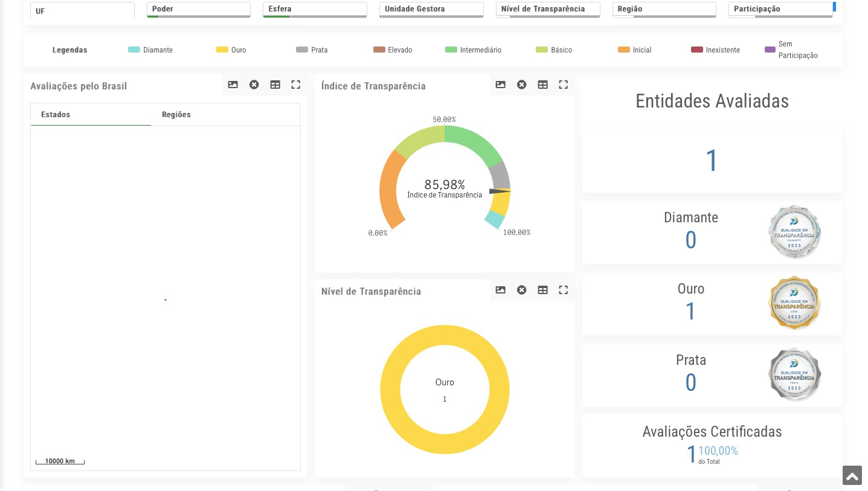Clear selection in Nível de Transparência panel
This screenshot has height=491, width=868.
point(521,290)
